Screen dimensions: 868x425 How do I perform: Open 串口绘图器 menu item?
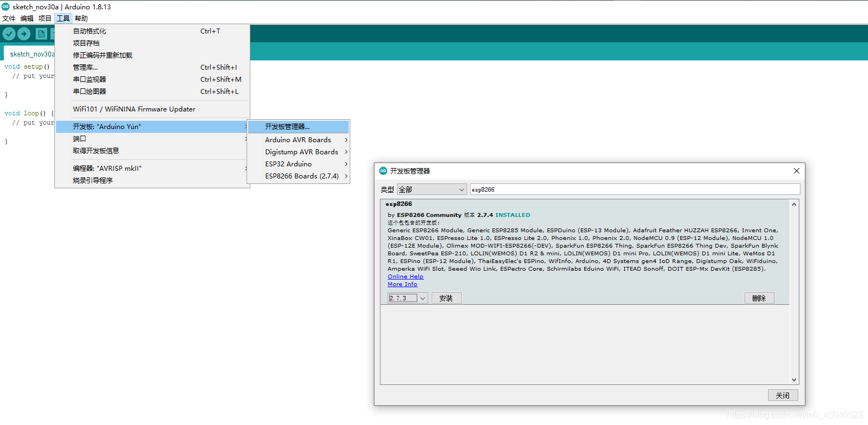pos(152,92)
